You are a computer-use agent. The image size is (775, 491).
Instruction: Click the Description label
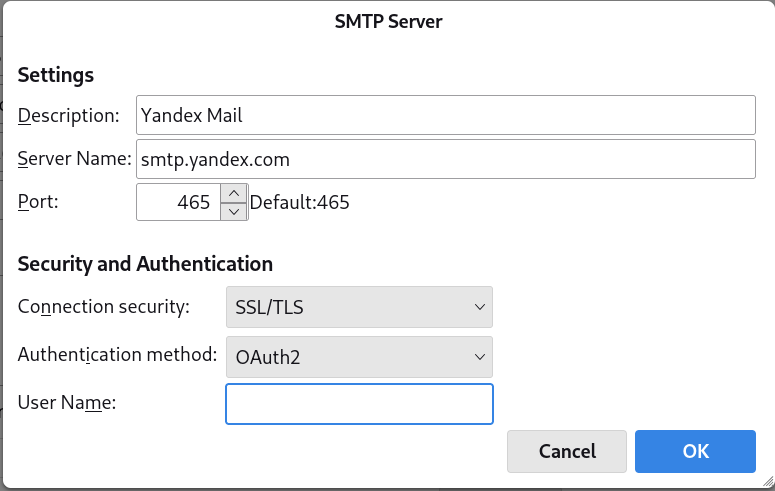69,115
